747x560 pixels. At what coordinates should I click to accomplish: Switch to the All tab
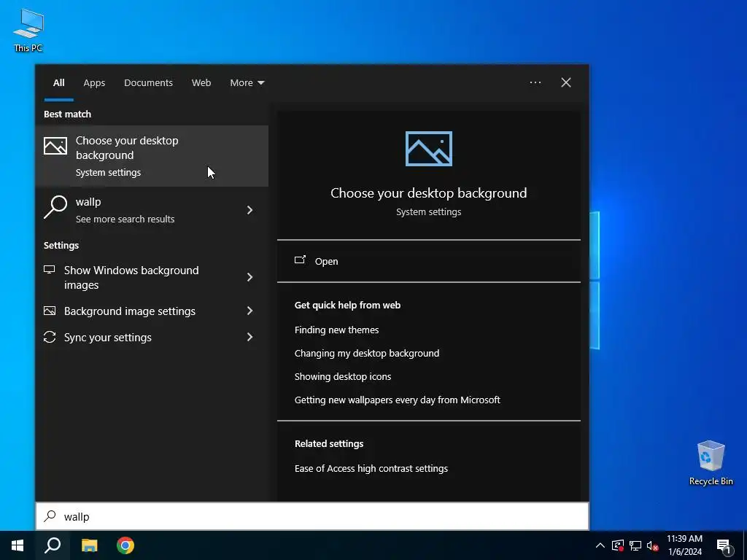(x=58, y=83)
